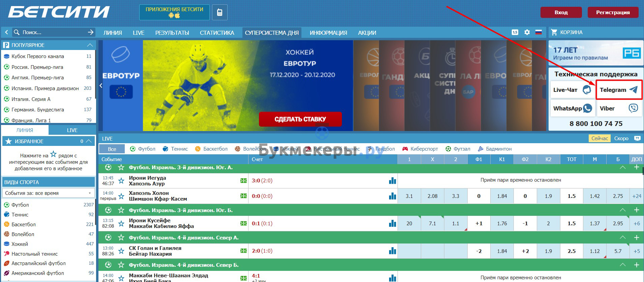Open Live-Чат support
Screen dimensions: 644x282
pyautogui.click(x=572, y=90)
